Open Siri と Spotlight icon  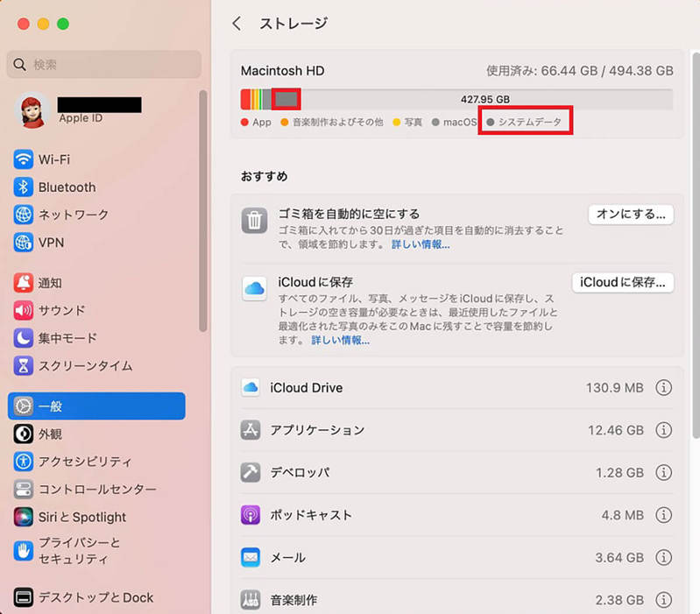(x=23, y=517)
